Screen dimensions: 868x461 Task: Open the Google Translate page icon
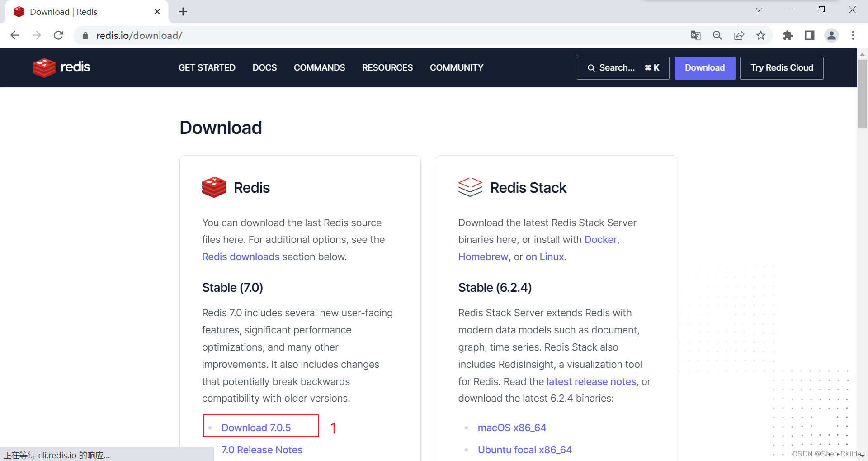696,35
